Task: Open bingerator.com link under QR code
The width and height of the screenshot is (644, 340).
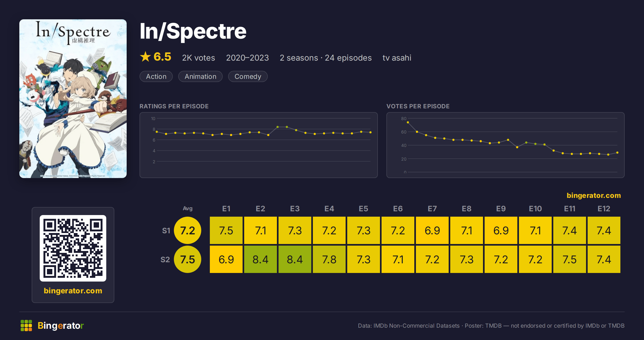Action: [x=73, y=291]
